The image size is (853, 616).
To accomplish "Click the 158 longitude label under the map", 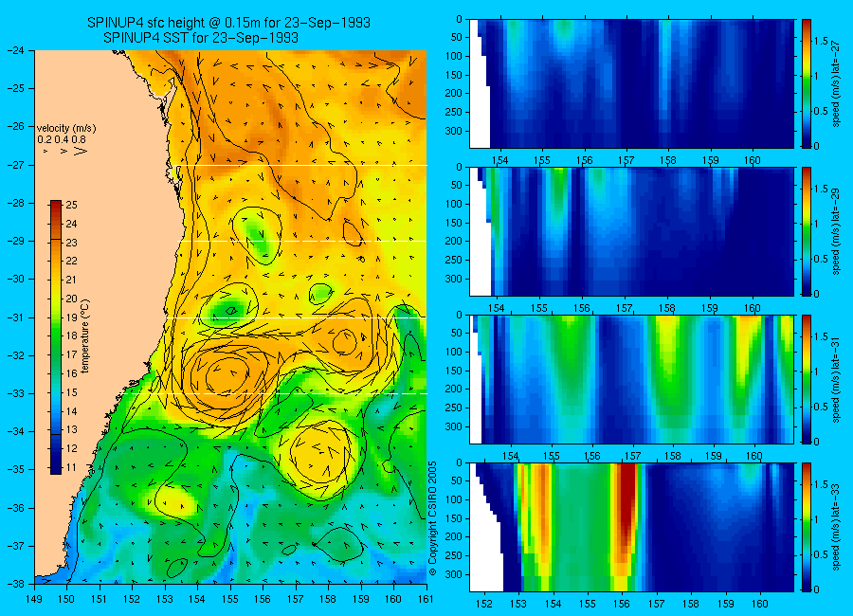I will pos(328,599).
